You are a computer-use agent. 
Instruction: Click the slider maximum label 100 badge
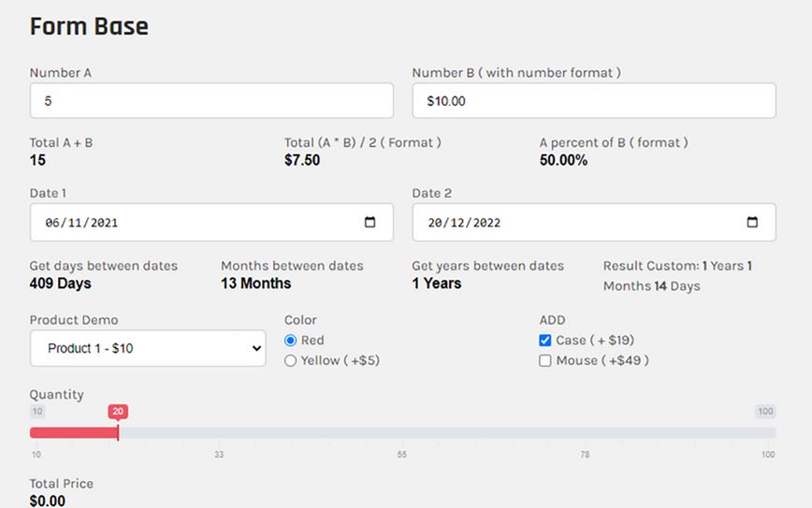(x=765, y=411)
